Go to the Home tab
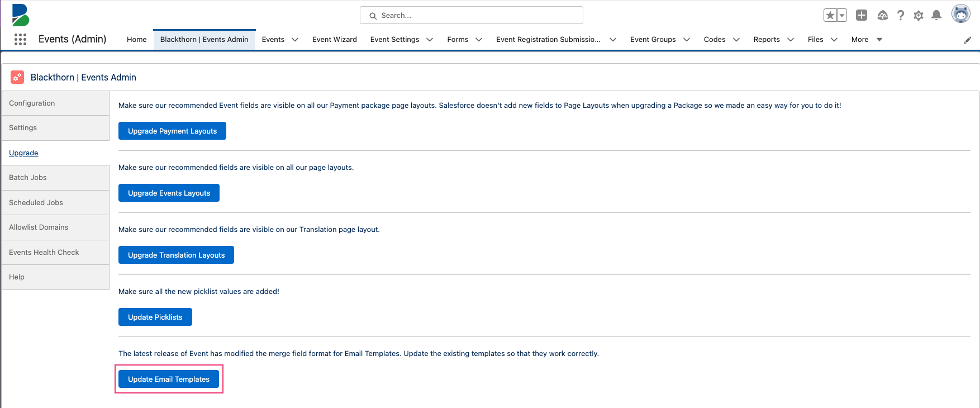 137,40
